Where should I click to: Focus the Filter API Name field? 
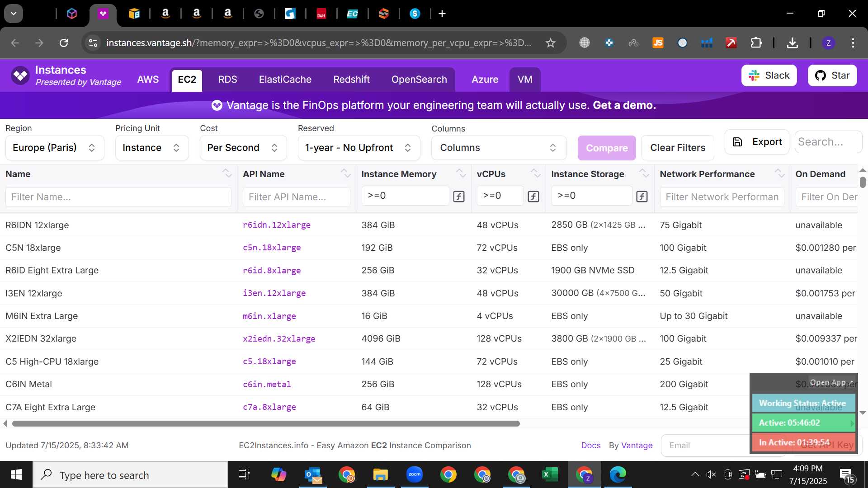(297, 197)
